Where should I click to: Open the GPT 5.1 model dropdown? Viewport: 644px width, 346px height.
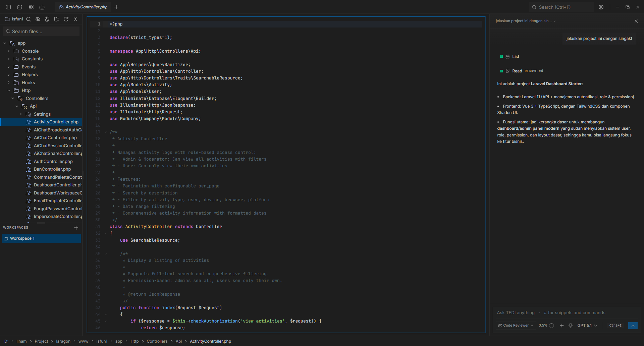pyautogui.click(x=587, y=326)
